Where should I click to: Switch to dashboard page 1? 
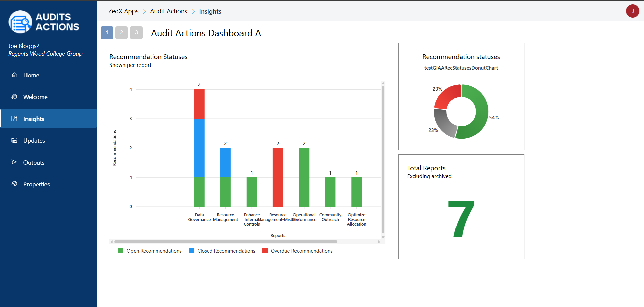[107, 33]
